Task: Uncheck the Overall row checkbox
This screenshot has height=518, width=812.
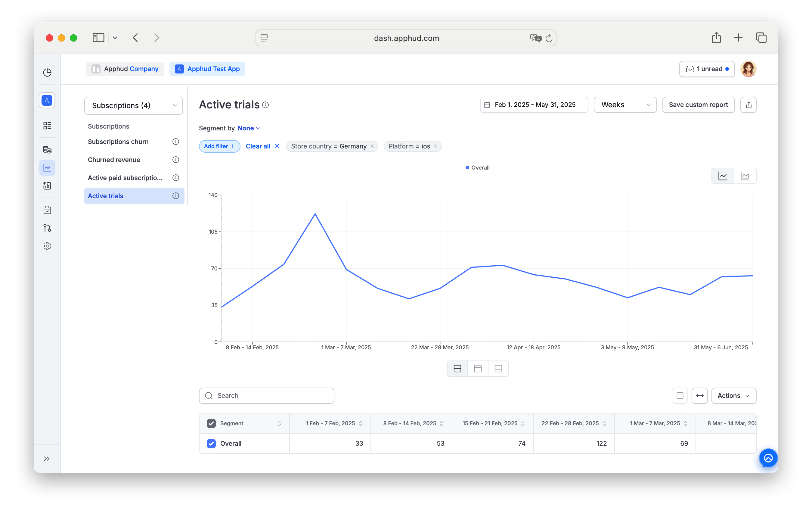Action: coord(211,443)
